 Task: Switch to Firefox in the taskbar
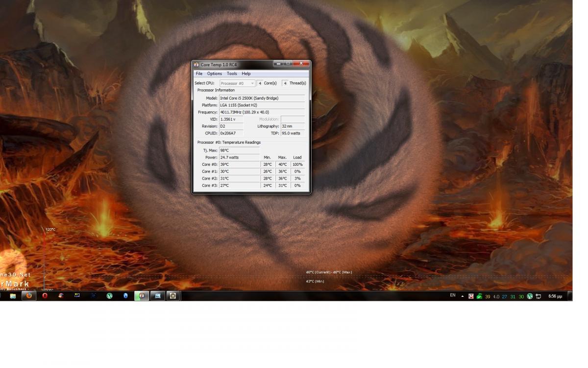pyautogui.click(x=29, y=296)
